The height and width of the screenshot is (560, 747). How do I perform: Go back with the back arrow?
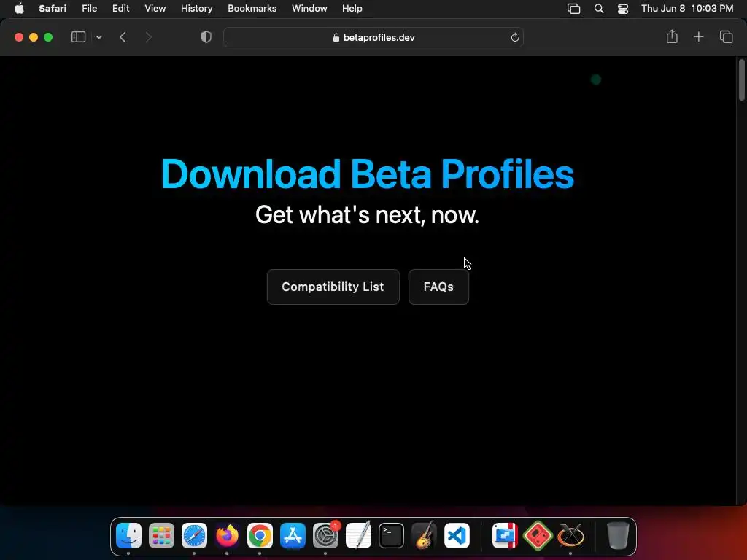(123, 37)
